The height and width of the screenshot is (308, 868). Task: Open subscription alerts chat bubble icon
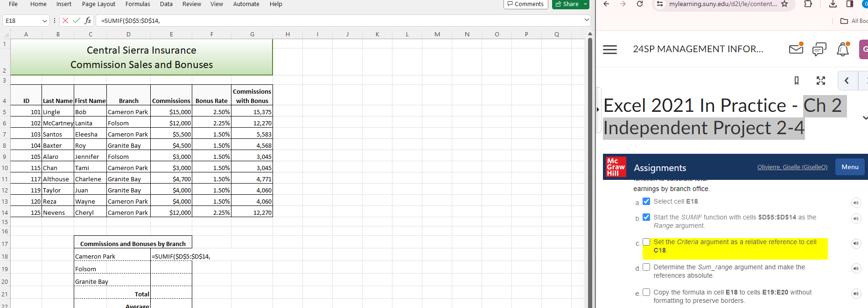click(819, 49)
